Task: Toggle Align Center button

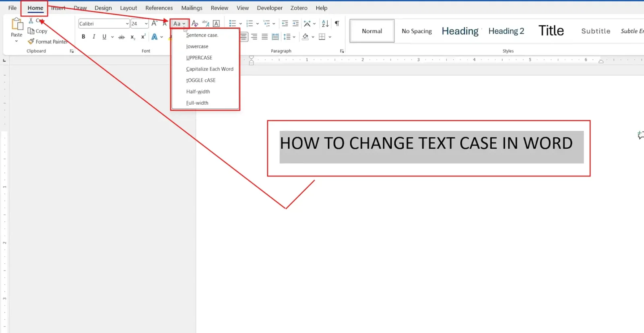Action: (x=244, y=37)
